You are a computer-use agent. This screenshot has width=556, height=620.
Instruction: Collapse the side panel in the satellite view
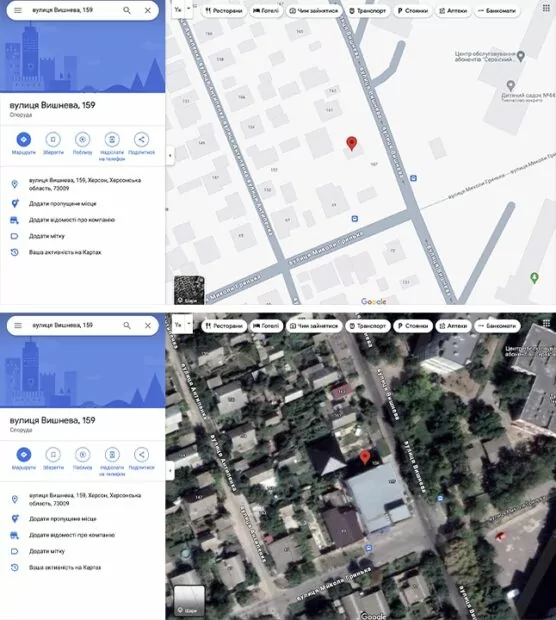click(x=170, y=471)
